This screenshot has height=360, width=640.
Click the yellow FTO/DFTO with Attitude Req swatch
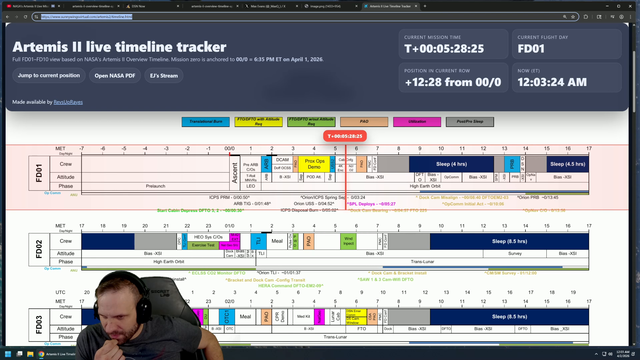(x=258, y=122)
